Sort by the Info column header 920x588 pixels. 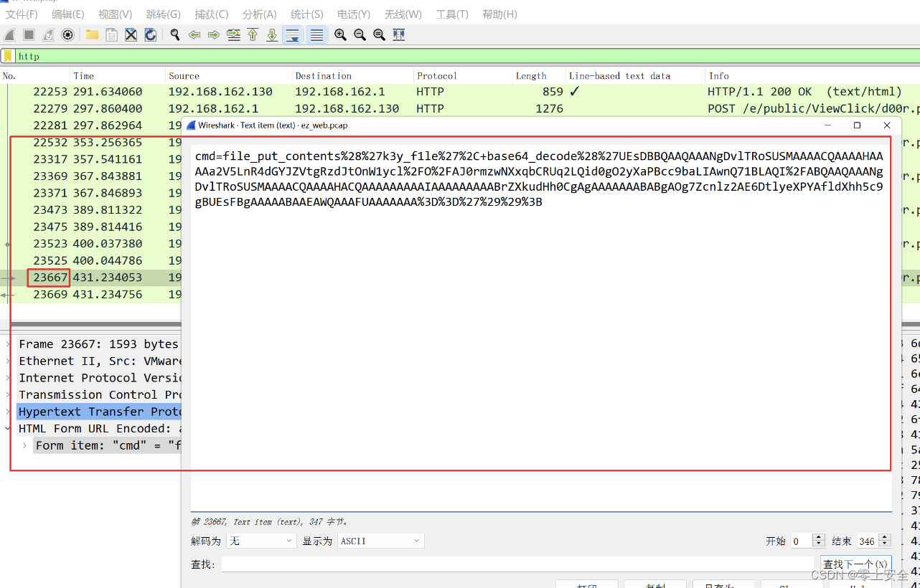click(812, 75)
